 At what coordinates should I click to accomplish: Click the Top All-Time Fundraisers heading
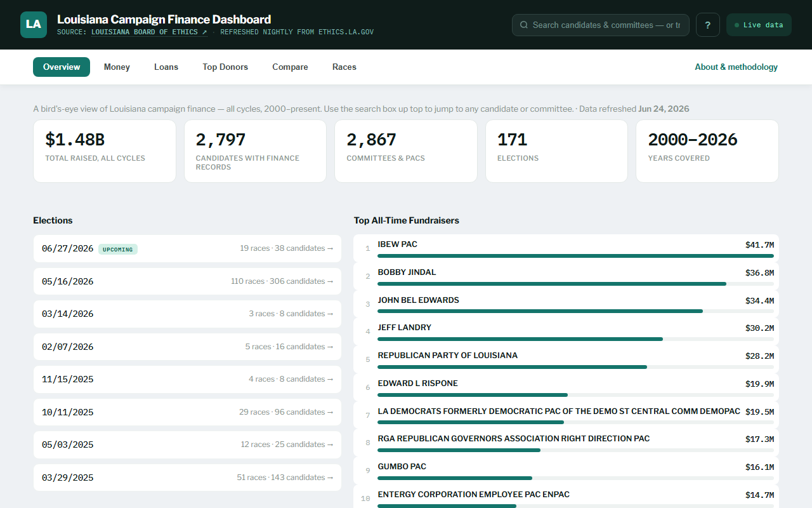pos(407,220)
